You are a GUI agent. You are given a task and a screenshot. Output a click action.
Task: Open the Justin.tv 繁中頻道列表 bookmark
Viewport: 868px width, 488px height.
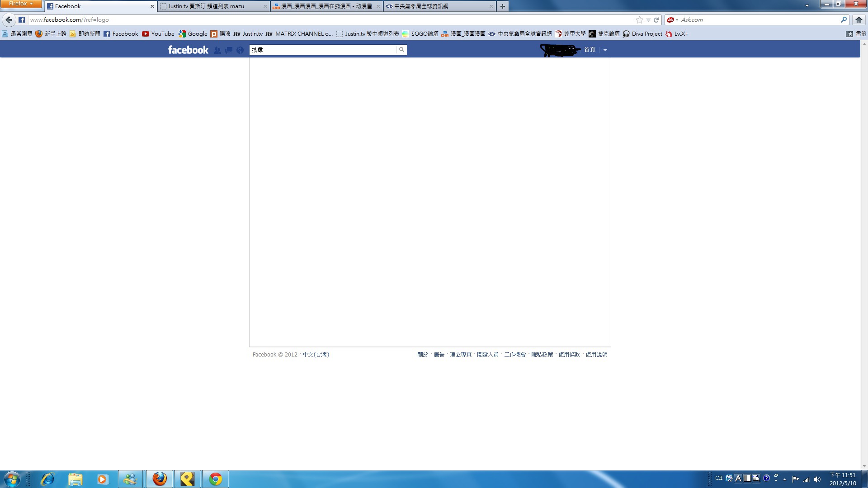[x=368, y=34]
